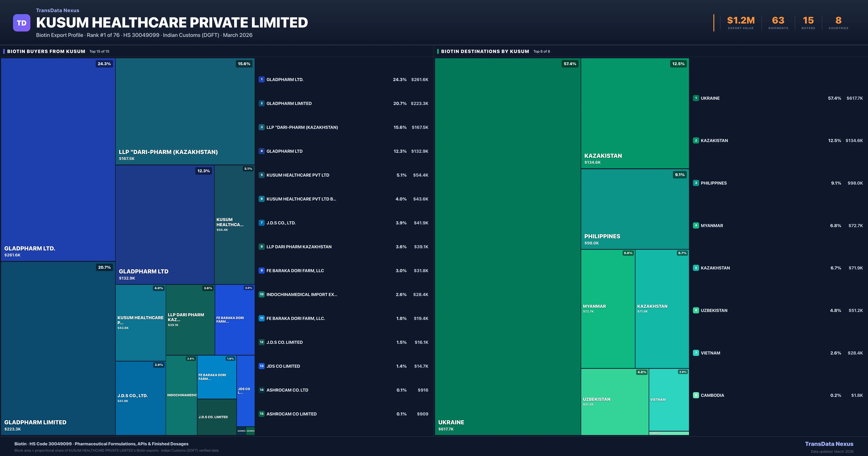
Task: Click rank 1 badge beside UKRAINE
Action: [x=696, y=98]
